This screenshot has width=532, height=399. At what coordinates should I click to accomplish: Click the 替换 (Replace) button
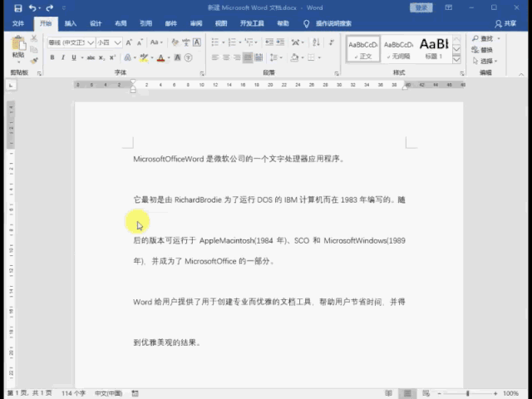tap(482, 50)
